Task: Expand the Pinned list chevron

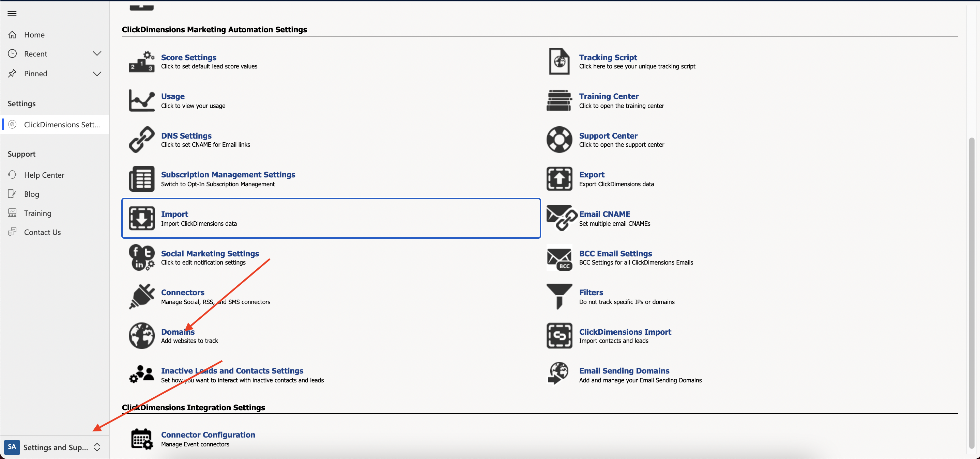Action: click(x=97, y=74)
